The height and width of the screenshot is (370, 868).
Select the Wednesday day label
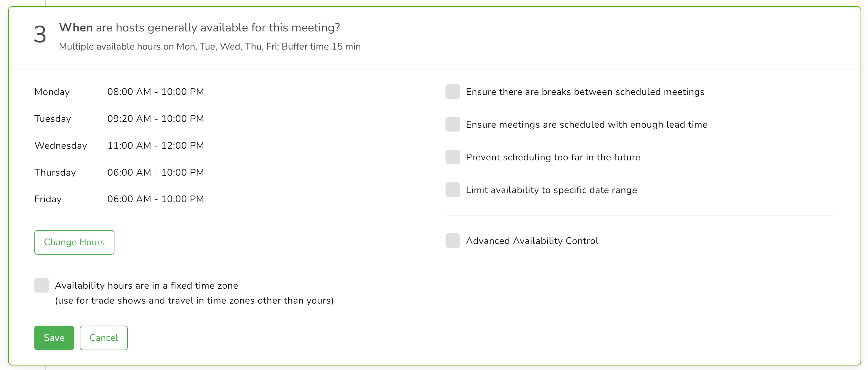[61, 145]
